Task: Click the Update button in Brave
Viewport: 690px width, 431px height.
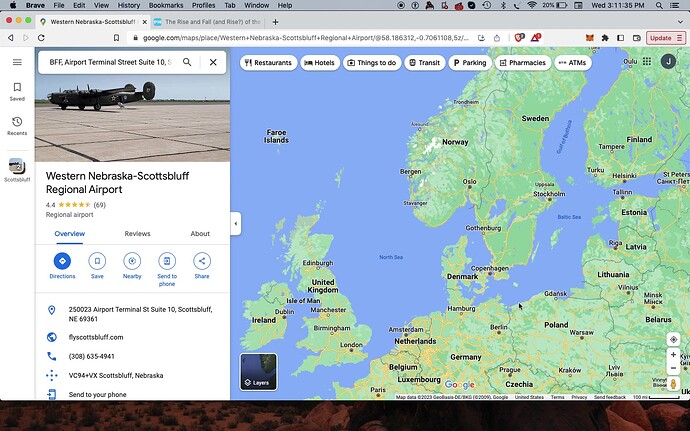Action: [666, 38]
